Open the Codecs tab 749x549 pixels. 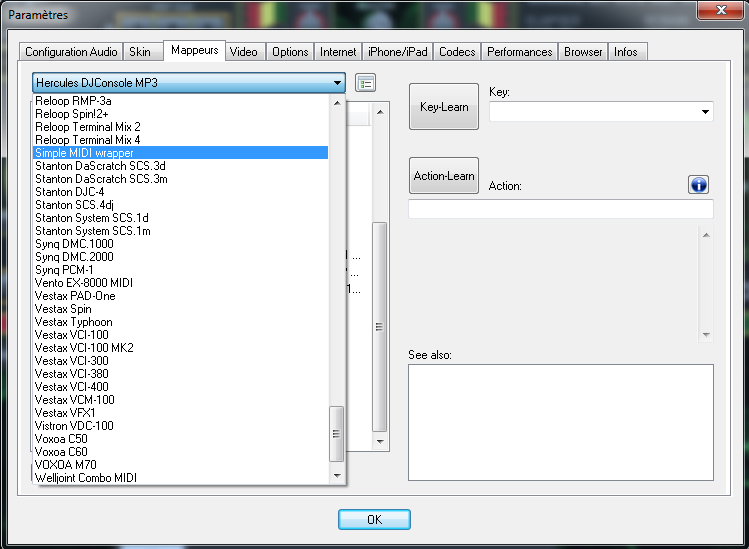[457, 52]
